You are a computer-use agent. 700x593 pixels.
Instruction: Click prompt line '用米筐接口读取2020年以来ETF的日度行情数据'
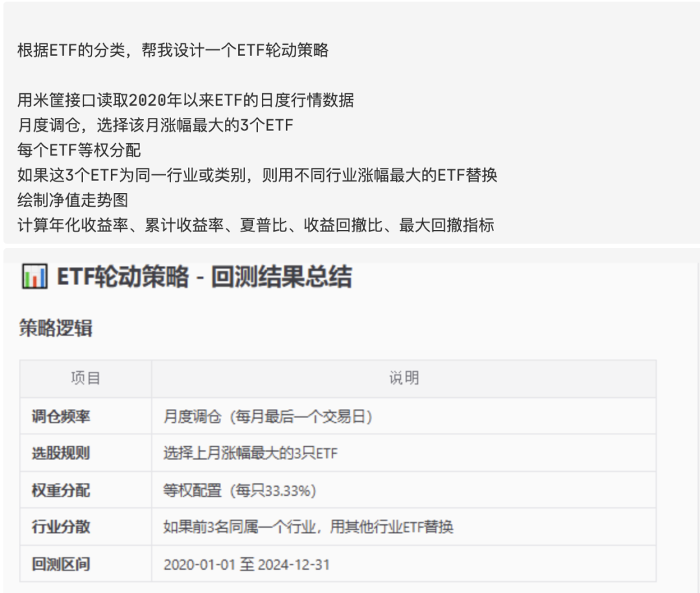tap(186, 100)
